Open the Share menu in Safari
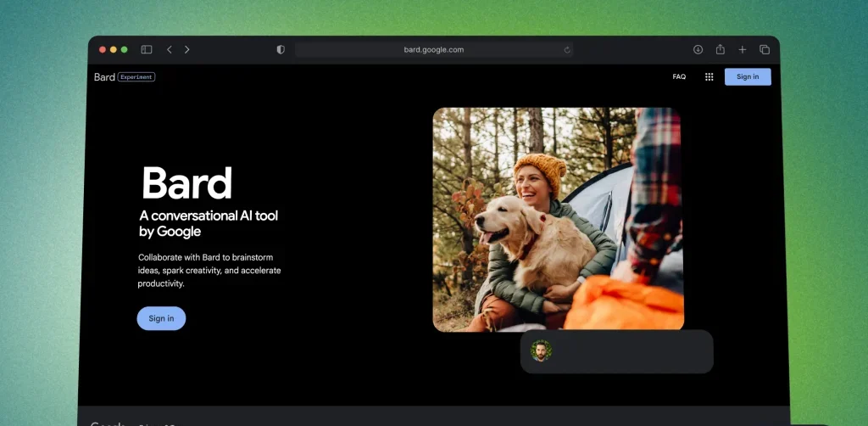This screenshot has height=426, width=868. (720, 50)
